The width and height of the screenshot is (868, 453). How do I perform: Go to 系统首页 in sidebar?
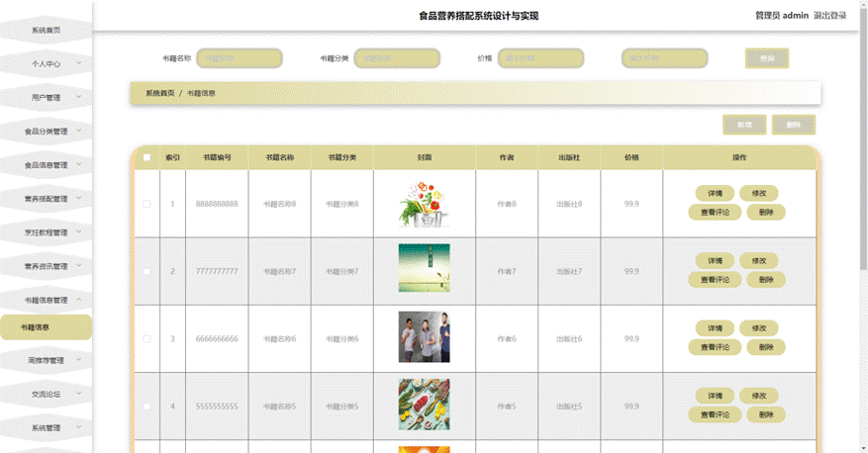click(46, 31)
